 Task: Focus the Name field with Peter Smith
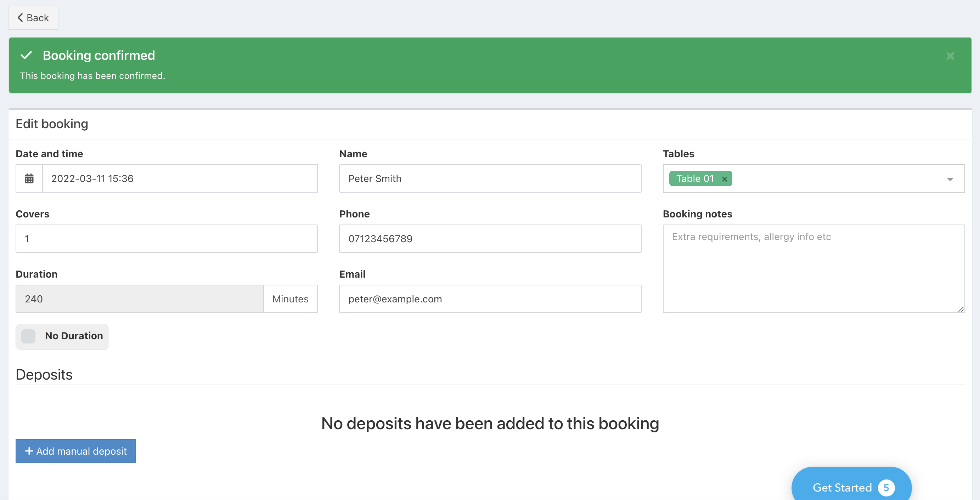click(490, 178)
